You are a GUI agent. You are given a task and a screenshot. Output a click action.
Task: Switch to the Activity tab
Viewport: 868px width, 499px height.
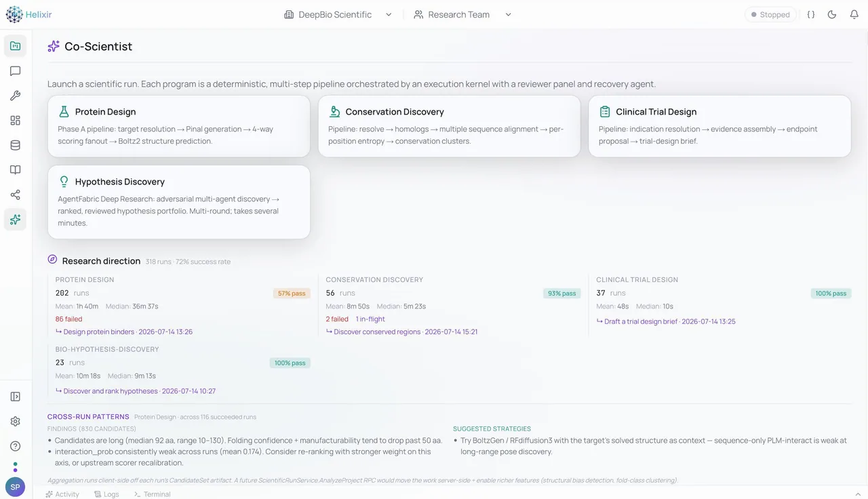click(x=62, y=494)
